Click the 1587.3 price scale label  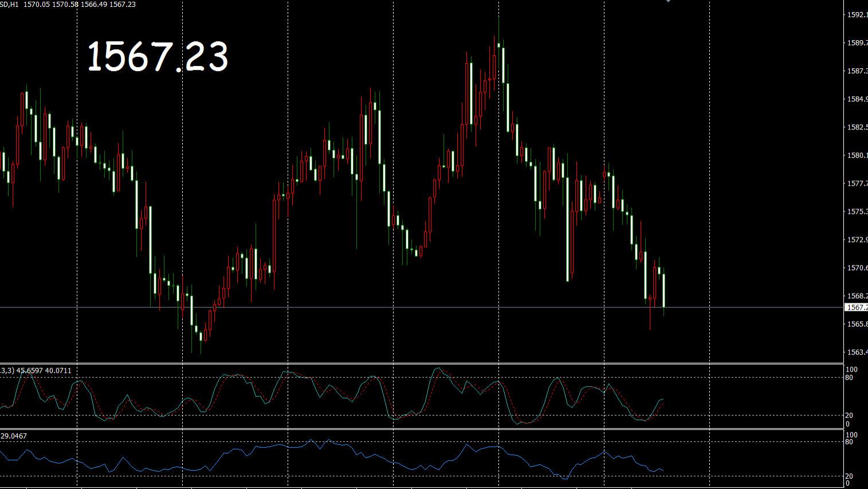tap(857, 71)
